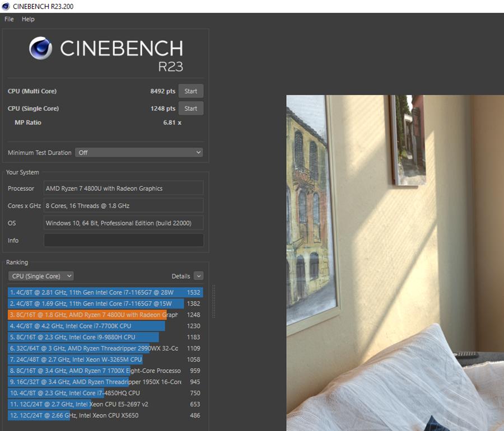This screenshot has width=504, height=431.
Task: Click the rendered room preview image
Action: pyautogui.click(x=395, y=263)
